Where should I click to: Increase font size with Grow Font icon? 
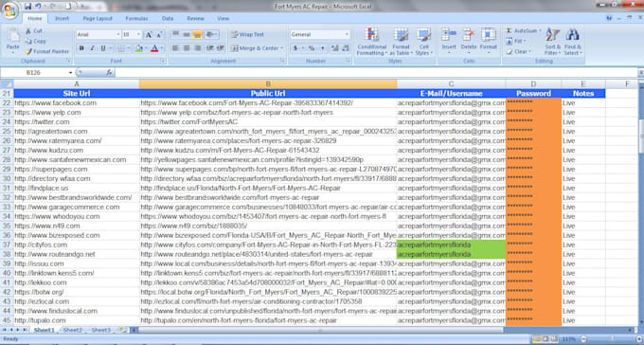[x=149, y=35]
